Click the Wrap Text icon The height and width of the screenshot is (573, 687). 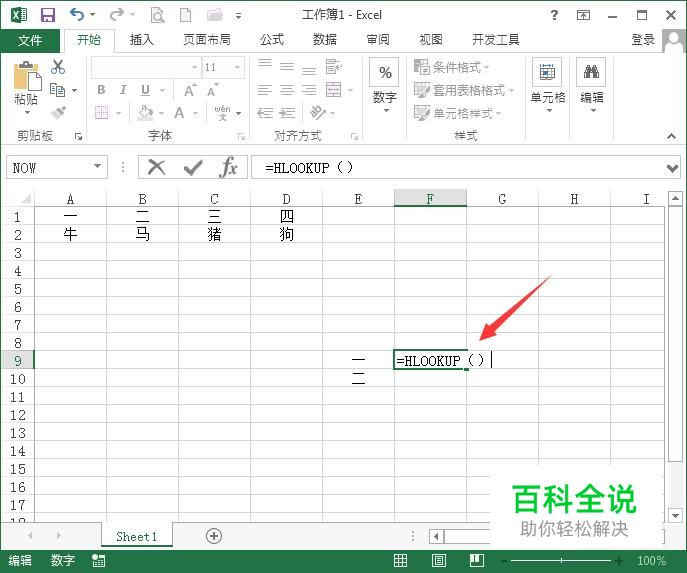coord(333,67)
